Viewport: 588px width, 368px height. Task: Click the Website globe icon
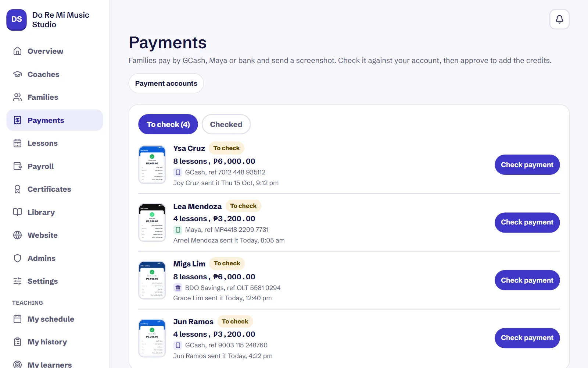[17, 235]
